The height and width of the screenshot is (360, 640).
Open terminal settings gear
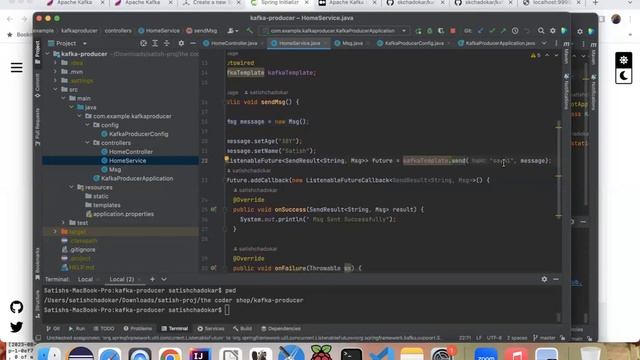coord(544,280)
